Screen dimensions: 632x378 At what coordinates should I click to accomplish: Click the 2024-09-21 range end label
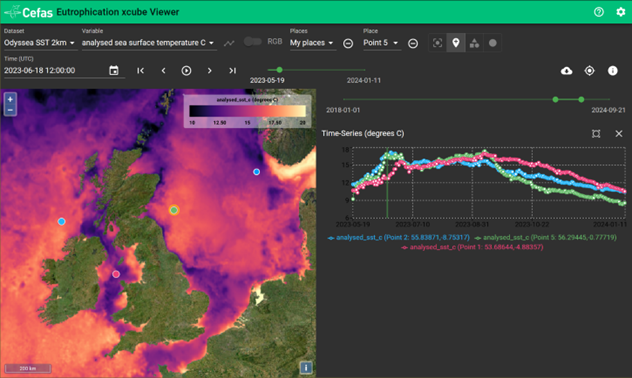pyautogui.click(x=608, y=110)
